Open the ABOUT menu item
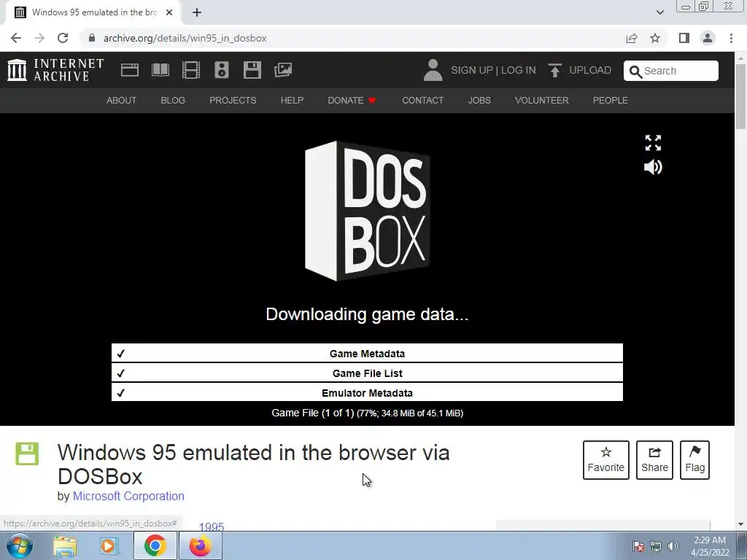This screenshot has height=560, width=747. tap(122, 101)
